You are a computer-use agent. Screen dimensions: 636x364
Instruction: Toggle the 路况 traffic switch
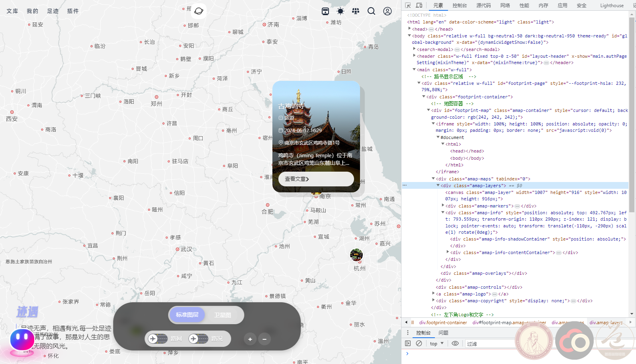click(198, 339)
